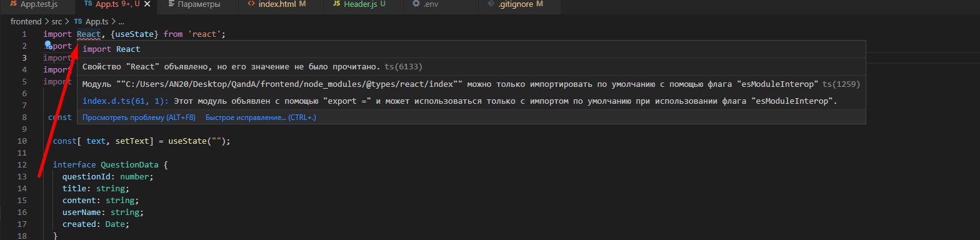980x240 pixels.
Task: Click line number 12 in the gutter
Action: [22, 166]
